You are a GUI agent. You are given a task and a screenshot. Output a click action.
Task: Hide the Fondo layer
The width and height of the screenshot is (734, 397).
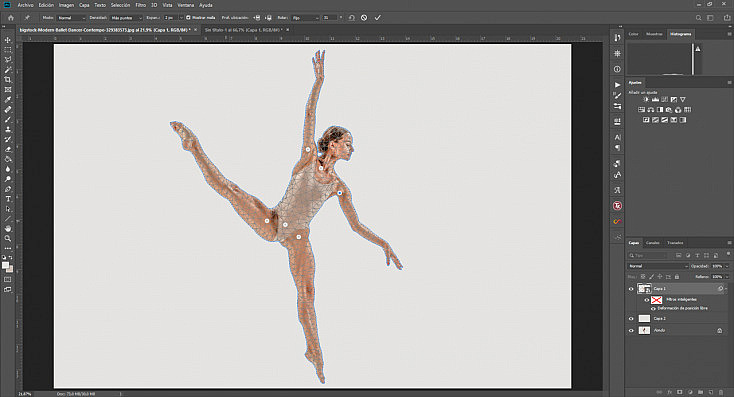tap(631, 331)
